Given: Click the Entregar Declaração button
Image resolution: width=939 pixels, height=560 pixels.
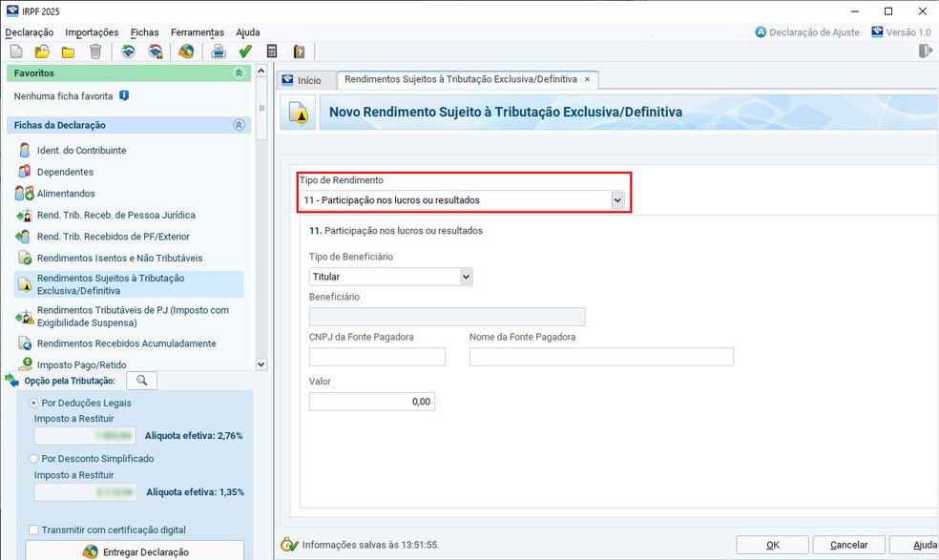Looking at the screenshot, I should coord(135,551).
